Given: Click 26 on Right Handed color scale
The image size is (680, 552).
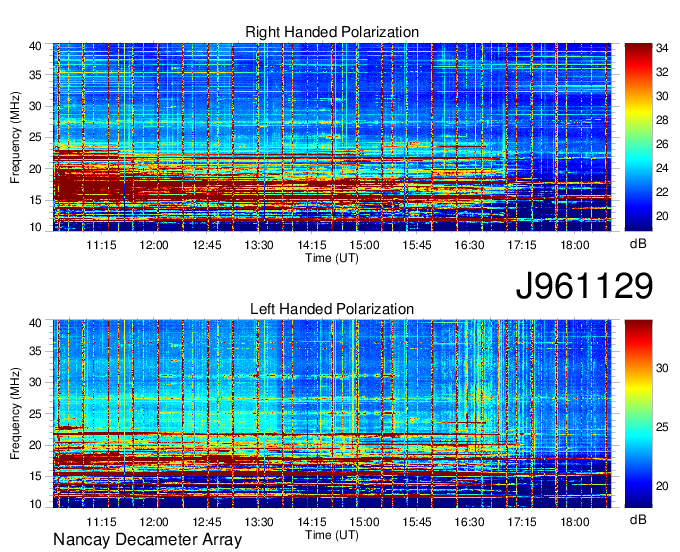Looking at the screenshot, I should 662,144.
